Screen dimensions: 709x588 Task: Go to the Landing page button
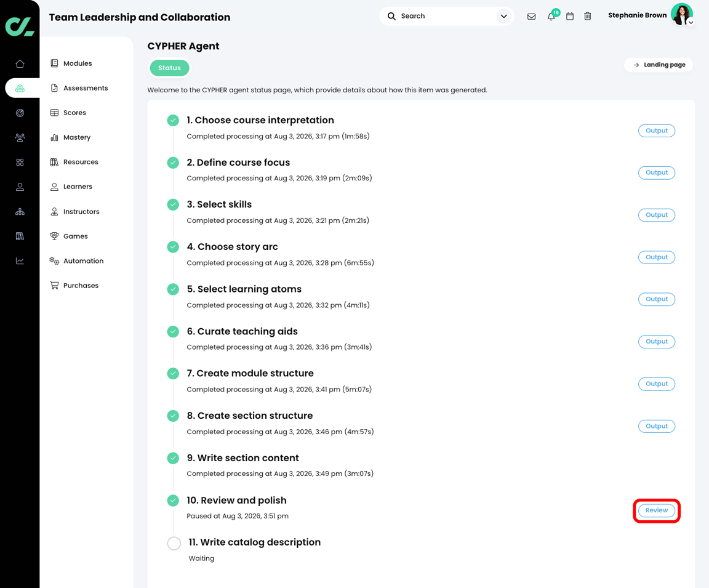click(x=659, y=65)
